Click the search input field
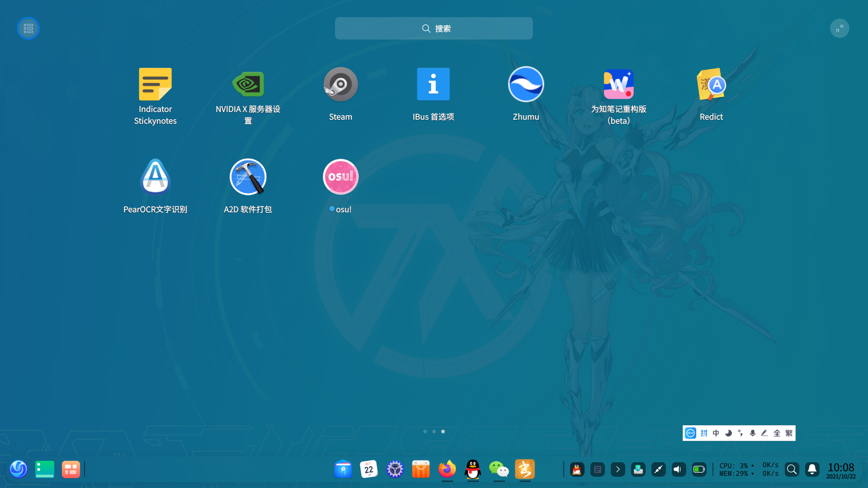The image size is (868, 488). (x=434, y=28)
